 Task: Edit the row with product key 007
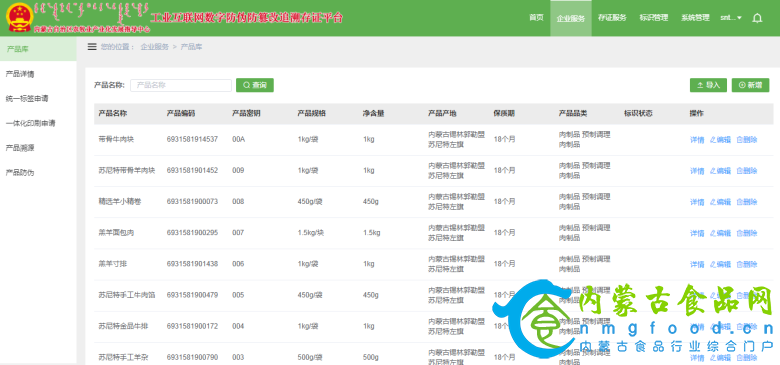(720, 233)
